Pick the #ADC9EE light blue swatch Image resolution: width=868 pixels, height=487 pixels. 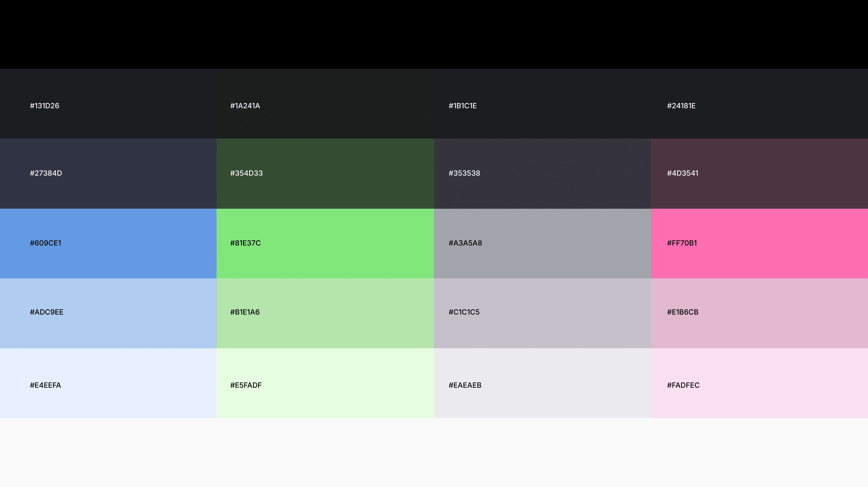coord(108,313)
